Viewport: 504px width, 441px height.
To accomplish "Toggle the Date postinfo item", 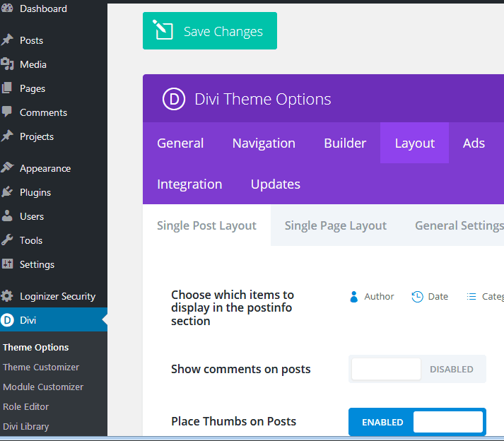I will (430, 296).
